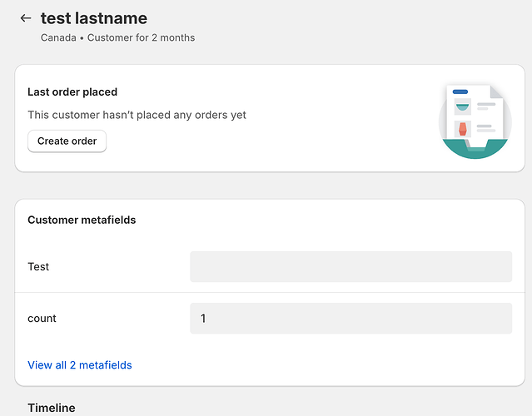The width and height of the screenshot is (532, 416).
Task: Click the red vase thumbnail in illustration
Action: pos(462,129)
